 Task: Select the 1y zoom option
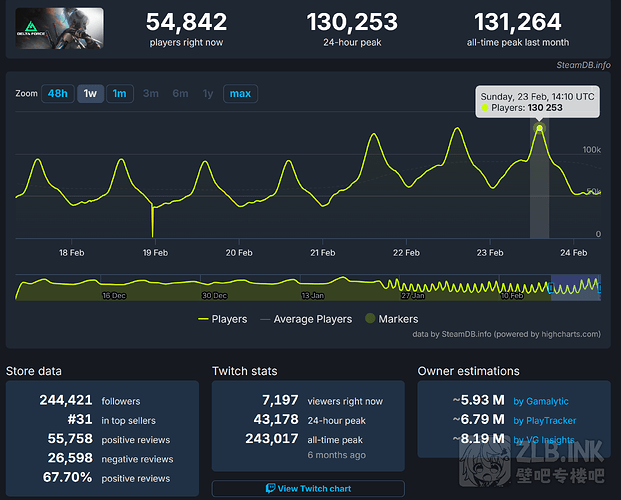pos(208,94)
